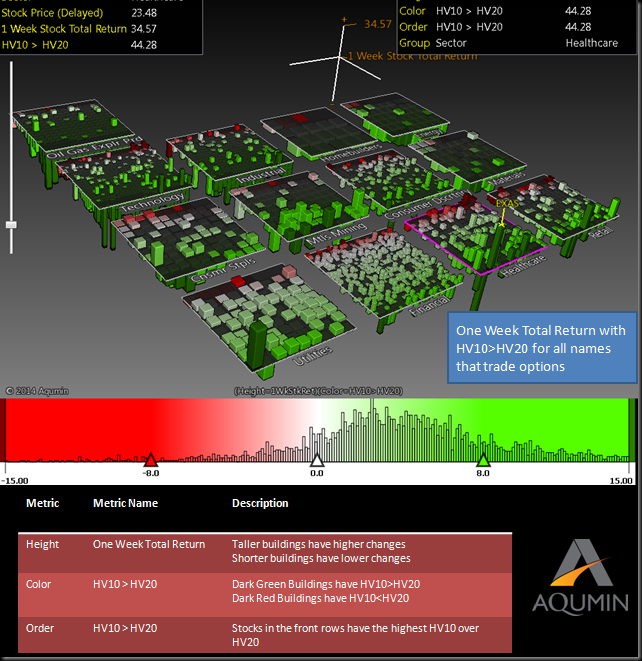Select the green 8.0 triangle marker

[x=483, y=459]
